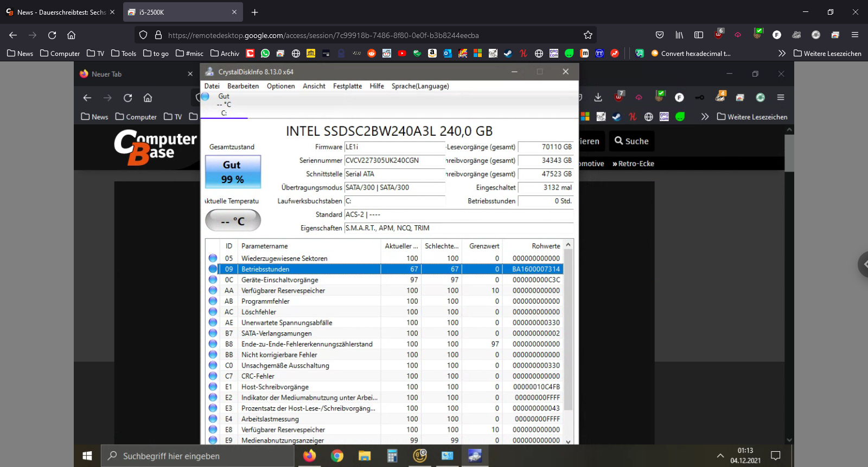Open Calculator from remote taskbar
868x467 pixels.
pyautogui.click(x=392, y=456)
